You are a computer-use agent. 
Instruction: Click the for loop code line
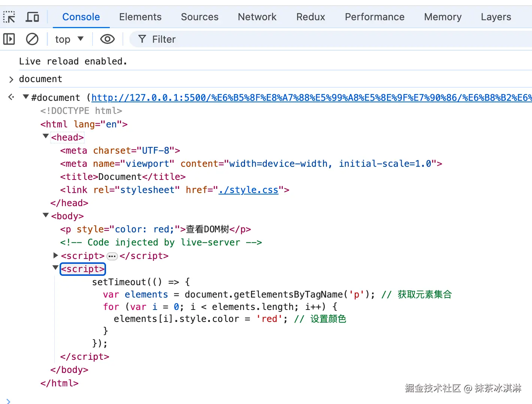[220, 307]
